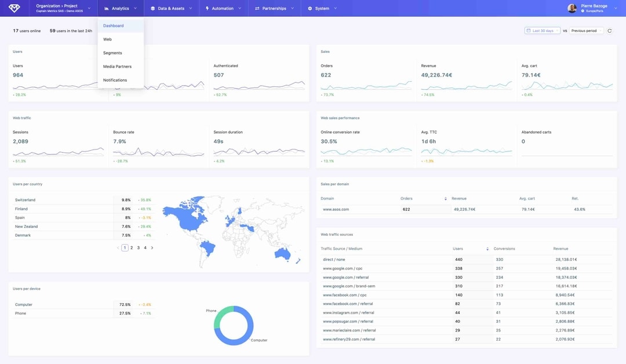626x364 pixels.
Task: Open the Organization > Project selector
Action: pyautogui.click(x=63, y=8)
